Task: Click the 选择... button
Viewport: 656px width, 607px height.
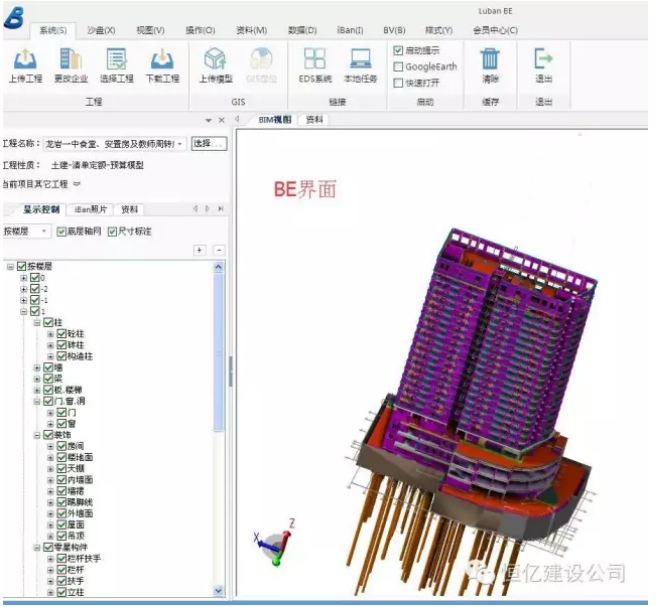Action: [209, 143]
